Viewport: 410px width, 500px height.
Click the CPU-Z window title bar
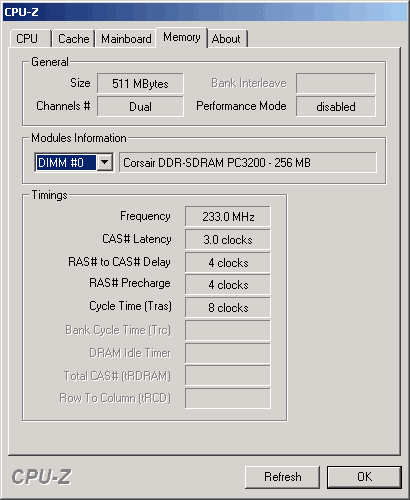[x=205, y=12]
